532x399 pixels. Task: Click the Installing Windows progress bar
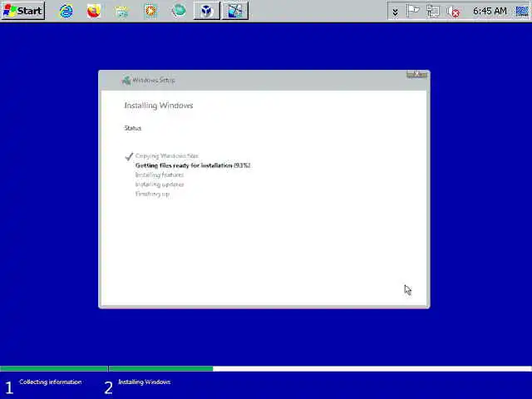320,368
